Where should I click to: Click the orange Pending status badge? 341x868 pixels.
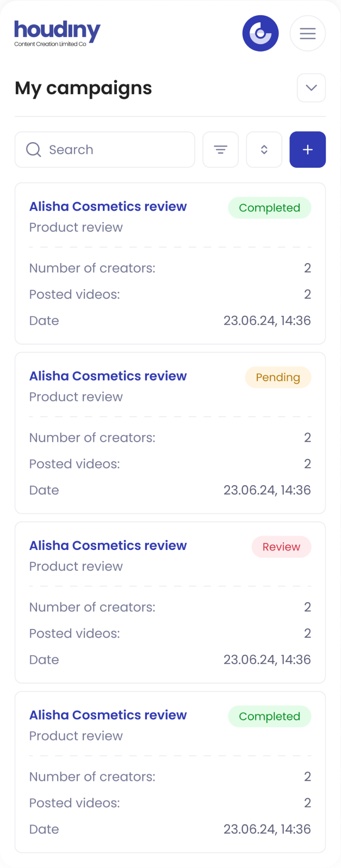point(278,377)
